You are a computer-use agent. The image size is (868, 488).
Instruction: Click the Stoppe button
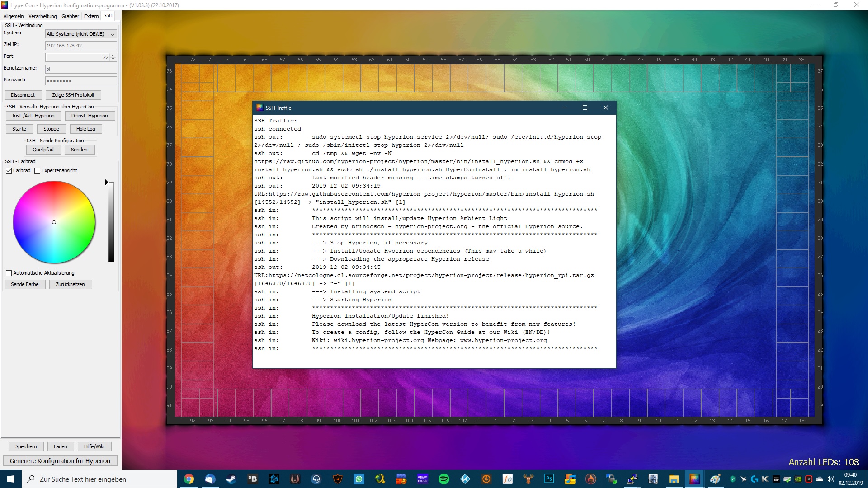(51, 129)
